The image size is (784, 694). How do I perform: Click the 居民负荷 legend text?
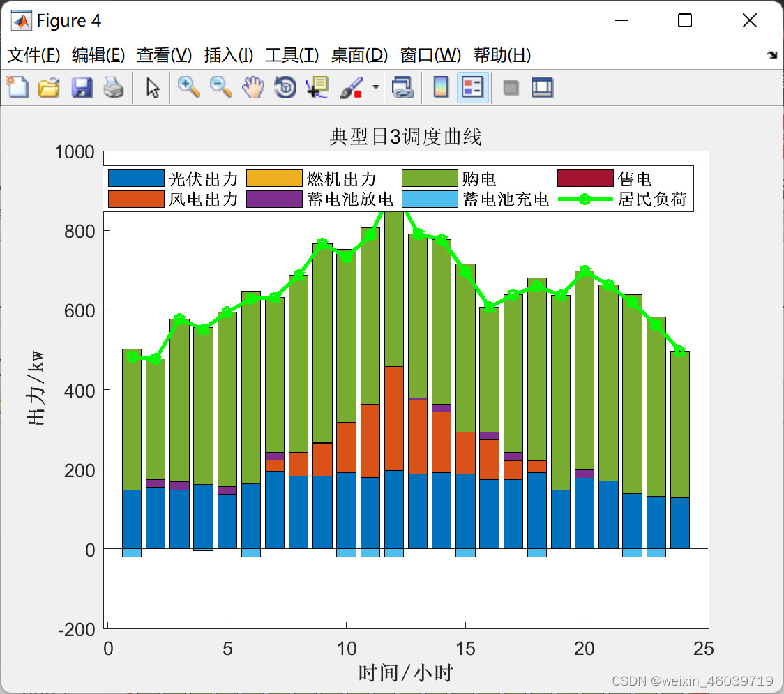point(652,199)
